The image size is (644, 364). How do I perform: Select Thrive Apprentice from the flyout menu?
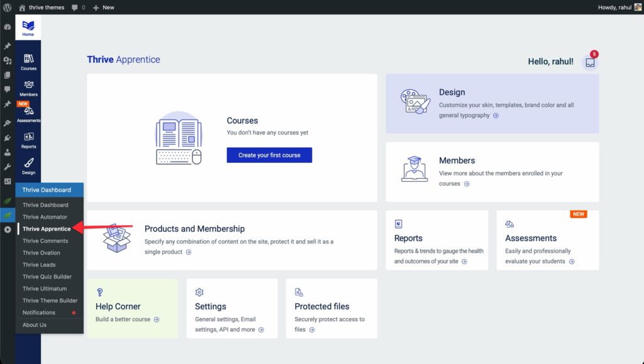47,229
